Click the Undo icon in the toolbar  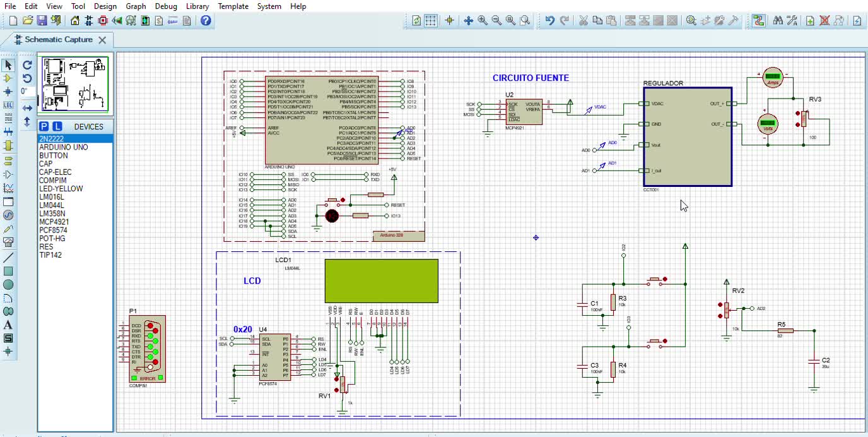click(x=551, y=20)
